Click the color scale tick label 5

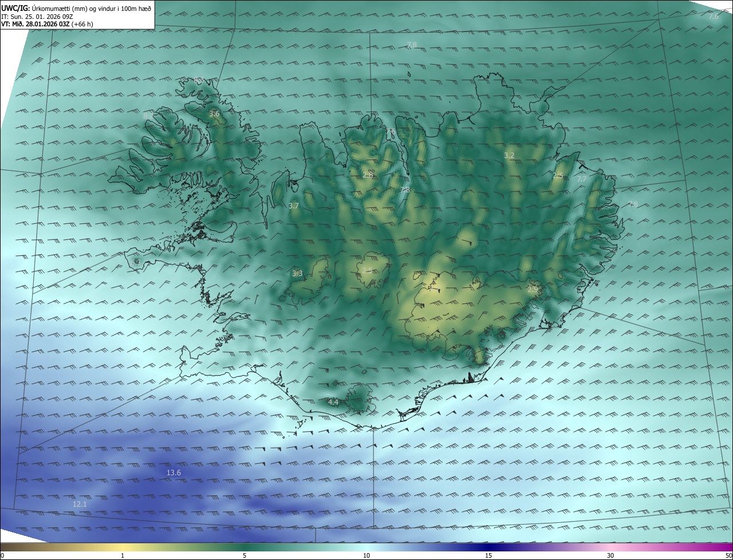pyautogui.click(x=245, y=555)
